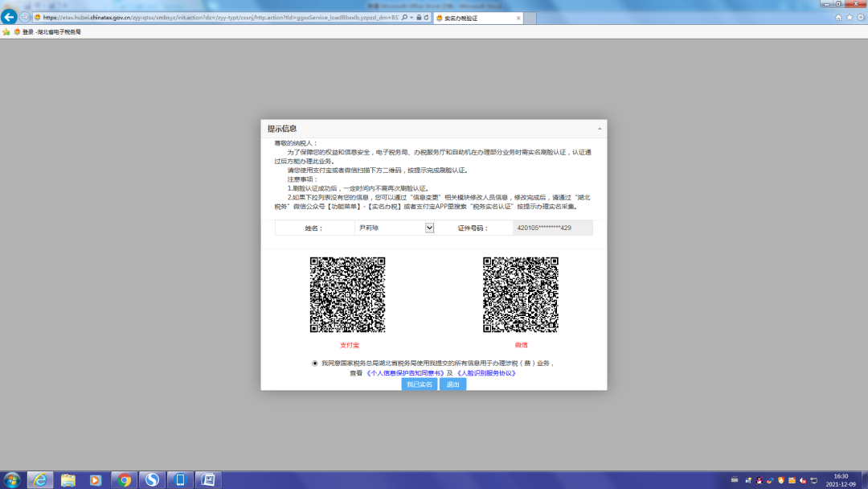Close the 实名办税验证 tab
868x489 pixels.
coord(518,18)
